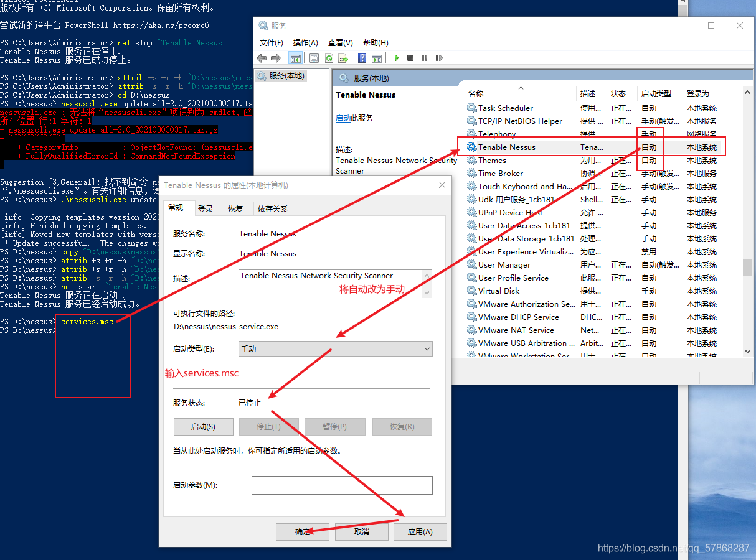This screenshot has width=756, height=560.
Task: Switch to the 常规 tab in properties dialog
Action: (176, 208)
